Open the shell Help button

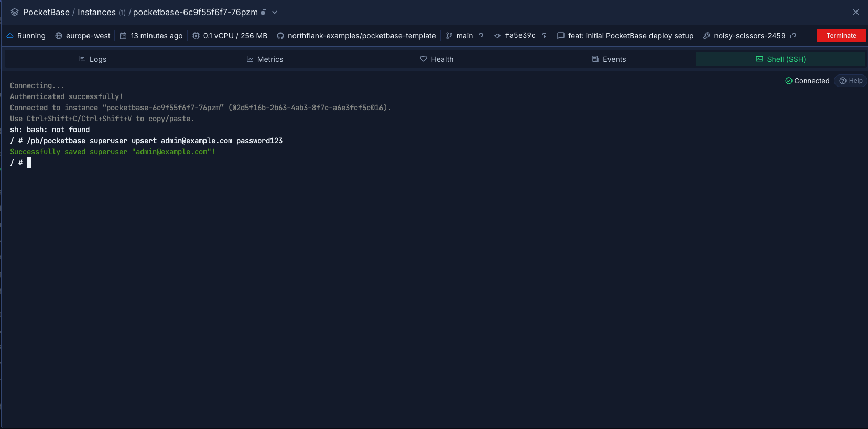point(850,81)
